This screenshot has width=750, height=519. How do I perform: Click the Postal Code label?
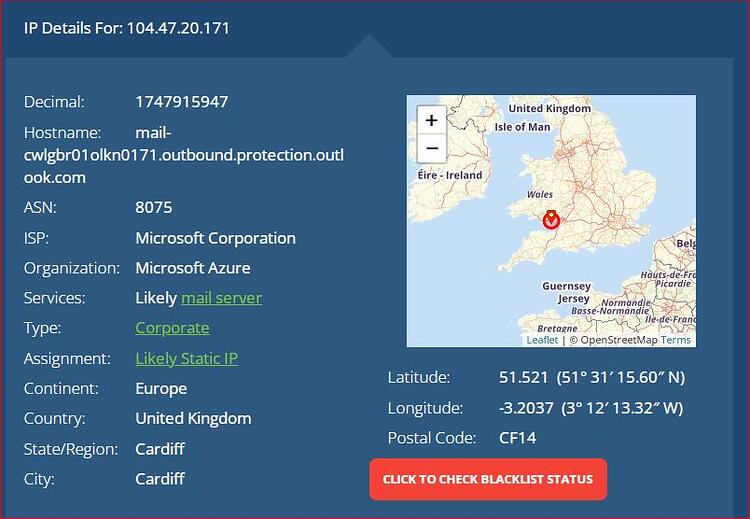tap(432, 438)
